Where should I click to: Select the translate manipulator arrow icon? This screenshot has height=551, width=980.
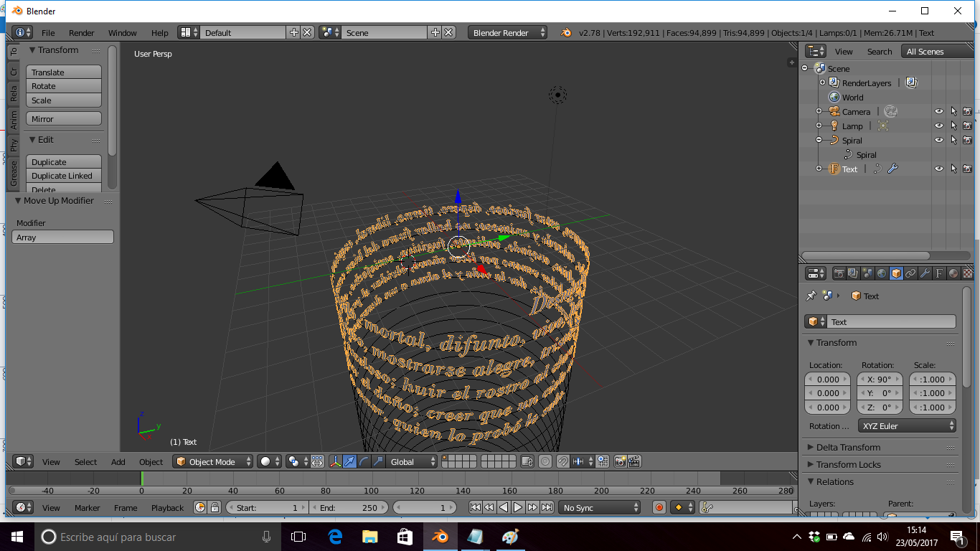pyautogui.click(x=349, y=461)
